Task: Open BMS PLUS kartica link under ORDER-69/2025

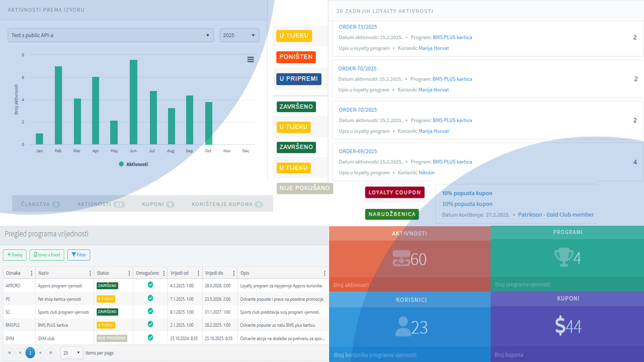Action: 452,162
